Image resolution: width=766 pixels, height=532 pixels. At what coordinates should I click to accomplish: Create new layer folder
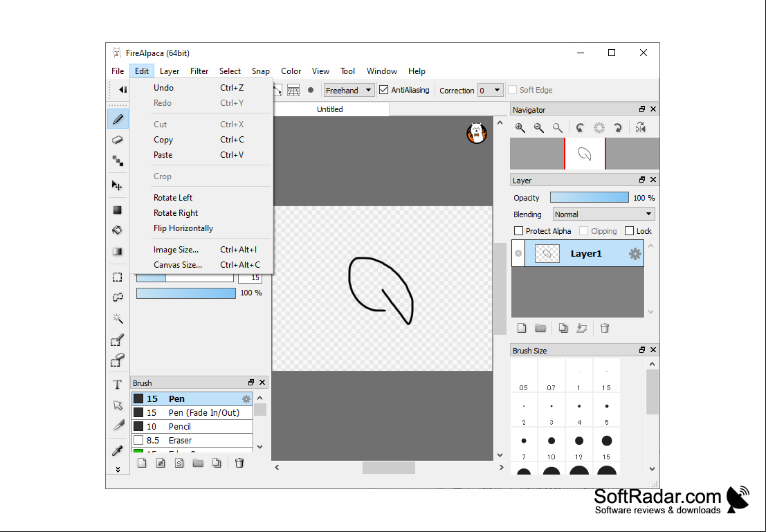[540, 329]
